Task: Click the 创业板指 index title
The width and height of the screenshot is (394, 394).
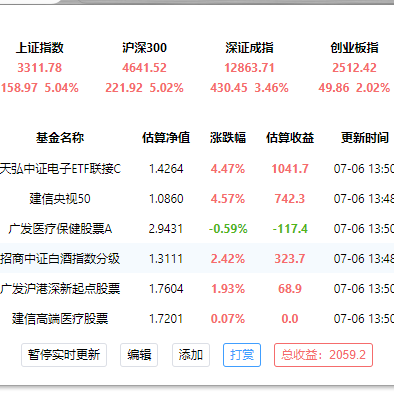Action: 354,48
